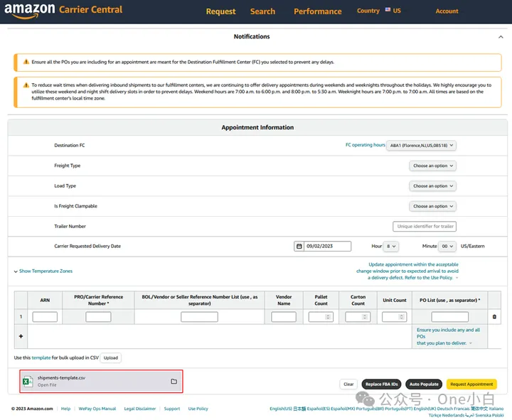Click the Amazon Carrier Central logo
The image size is (512, 420).
point(63,10)
